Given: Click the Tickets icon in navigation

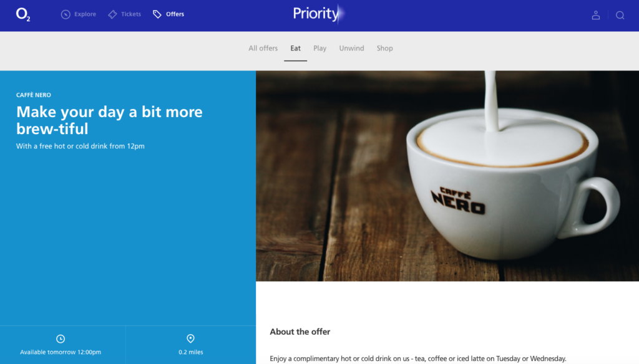Looking at the screenshot, I should click(x=112, y=15).
